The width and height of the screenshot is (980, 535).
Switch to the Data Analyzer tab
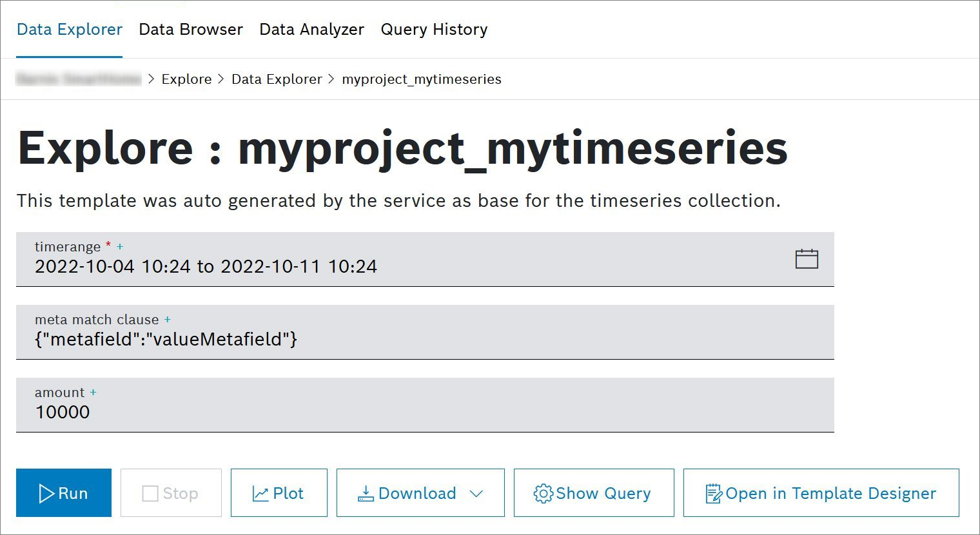(311, 30)
